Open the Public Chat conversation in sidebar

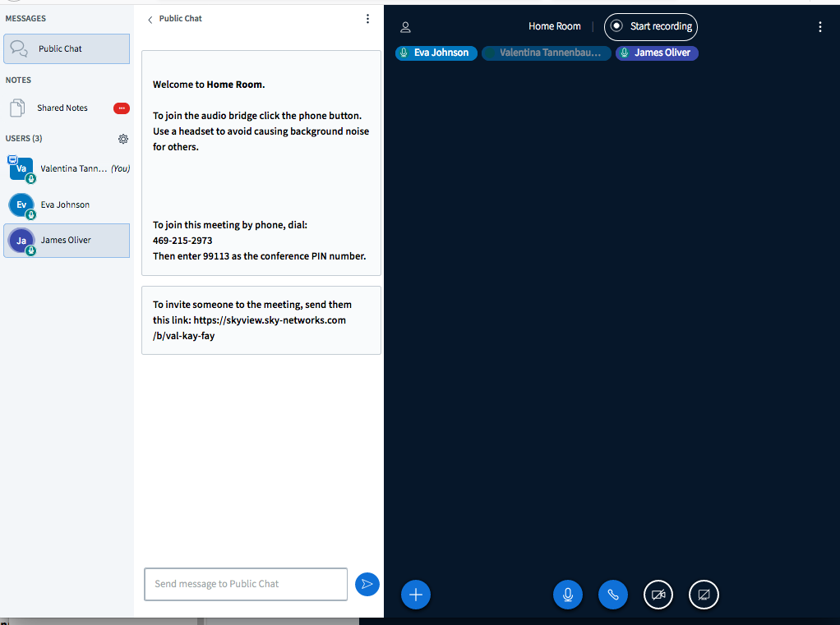pyautogui.click(x=67, y=48)
